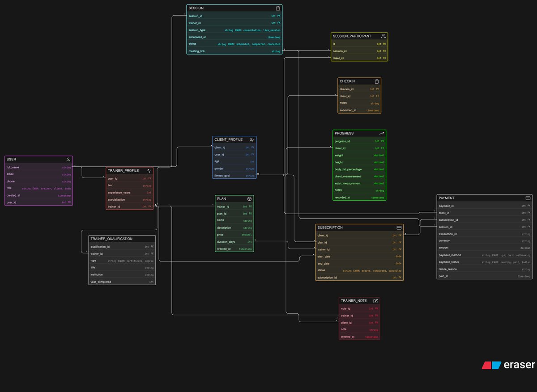The height and width of the screenshot is (392, 537).
Task: Select payment_method row in PAYMENT table
Action: pyautogui.click(x=485, y=255)
